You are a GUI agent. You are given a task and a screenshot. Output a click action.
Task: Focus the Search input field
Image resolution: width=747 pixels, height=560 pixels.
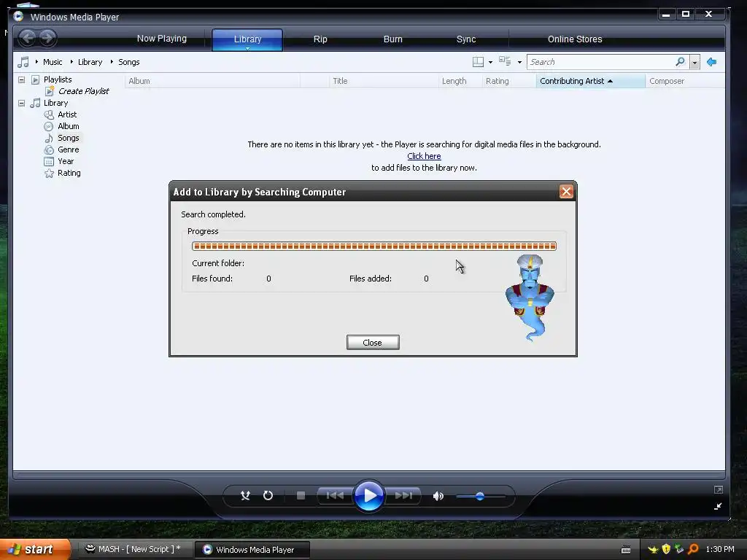pos(601,62)
